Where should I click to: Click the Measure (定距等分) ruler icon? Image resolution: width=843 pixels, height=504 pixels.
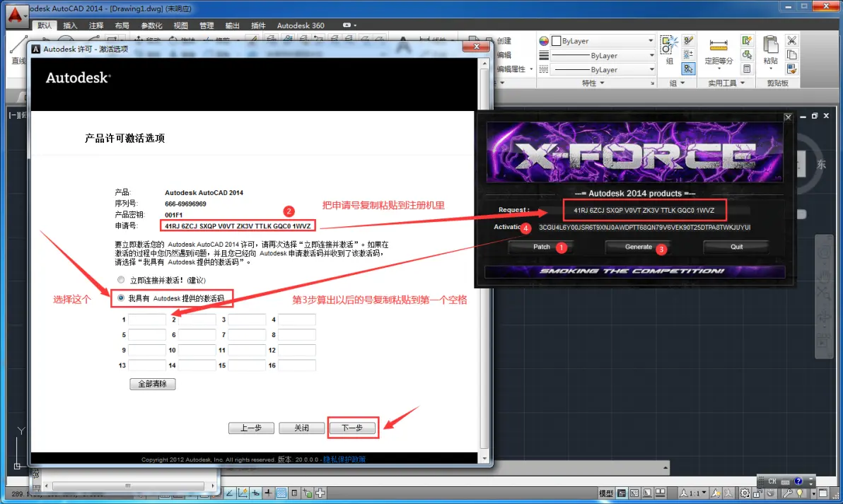coord(719,45)
